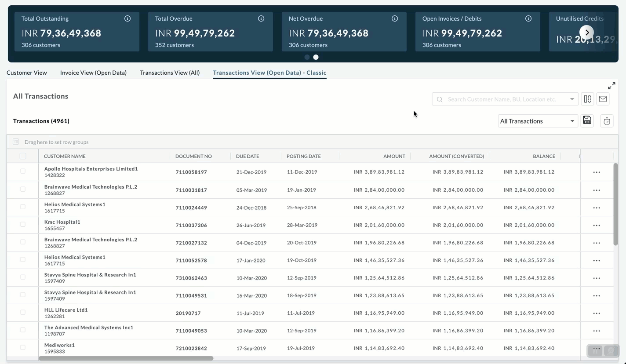The height and width of the screenshot is (364, 626).
Task: Sort by Posting Date column header
Action: point(304,156)
